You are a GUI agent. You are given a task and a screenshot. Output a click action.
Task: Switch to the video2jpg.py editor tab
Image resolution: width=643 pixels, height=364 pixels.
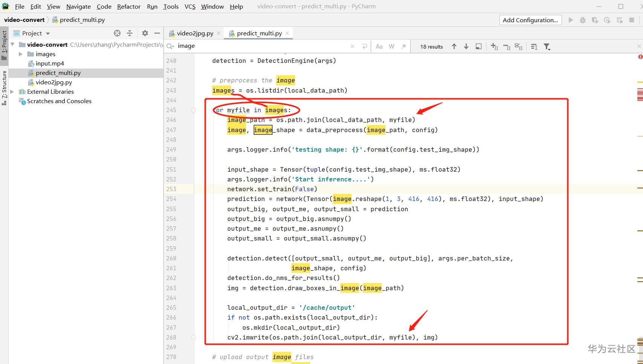click(x=195, y=33)
